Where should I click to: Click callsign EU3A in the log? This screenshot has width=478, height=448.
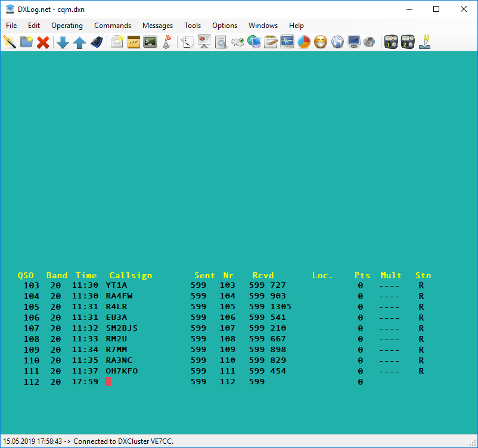(x=116, y=318)
